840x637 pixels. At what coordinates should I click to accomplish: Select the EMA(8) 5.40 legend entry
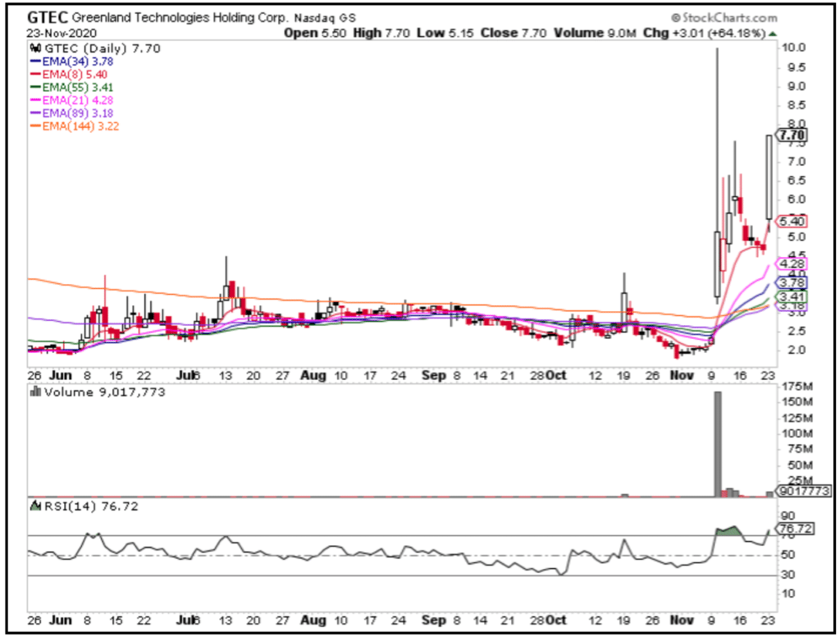pos(70,75)
